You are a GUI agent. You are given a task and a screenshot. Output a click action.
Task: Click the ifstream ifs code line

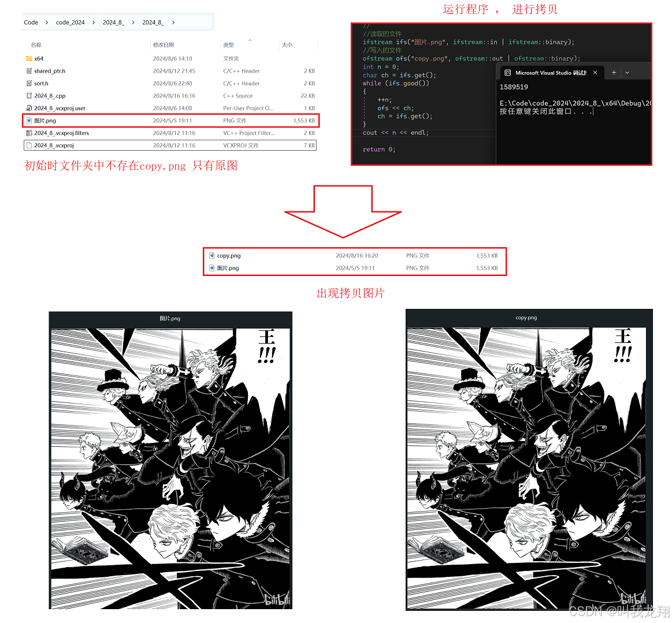(x=469, y=42)
